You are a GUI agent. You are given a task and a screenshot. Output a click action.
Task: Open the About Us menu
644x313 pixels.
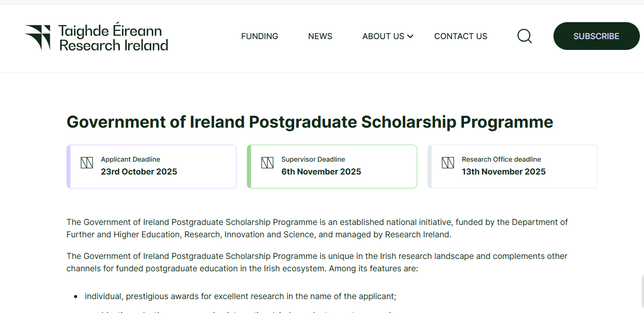point(383,37)
